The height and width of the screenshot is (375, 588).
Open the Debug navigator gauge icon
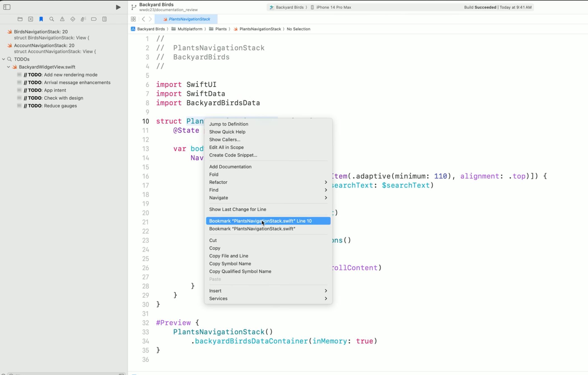[x=83, y=19]
